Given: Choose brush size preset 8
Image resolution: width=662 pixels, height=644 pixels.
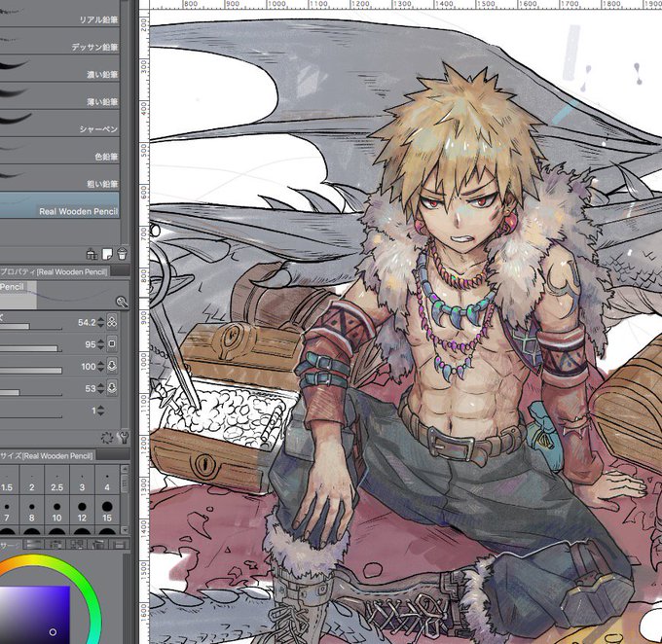Looking at the screenshot, I should (32, 510).
